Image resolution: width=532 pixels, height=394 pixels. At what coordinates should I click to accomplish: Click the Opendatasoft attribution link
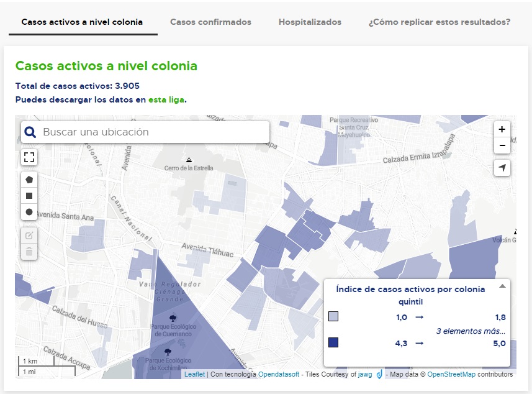click(x=273, y=374)
